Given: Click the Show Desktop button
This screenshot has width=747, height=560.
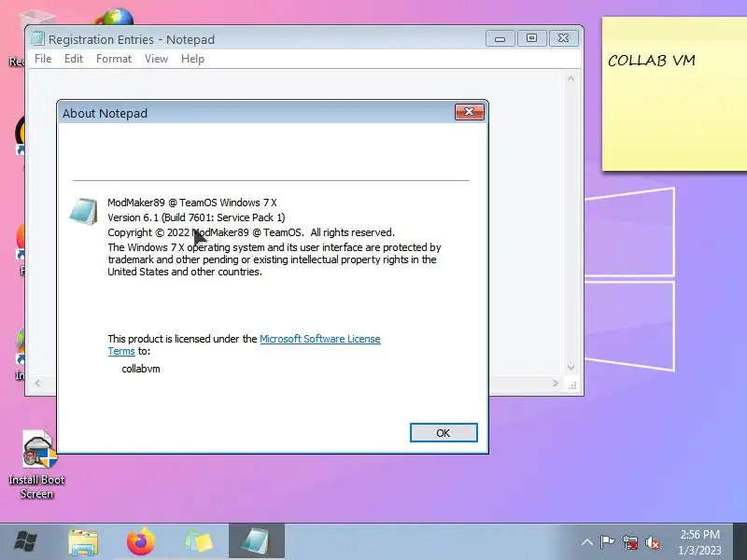Looking at the screenshot, I should tap(740, 541).
